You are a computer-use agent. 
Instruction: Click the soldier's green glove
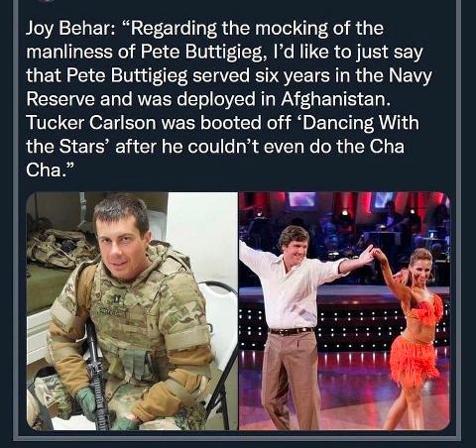click(87, 403)
